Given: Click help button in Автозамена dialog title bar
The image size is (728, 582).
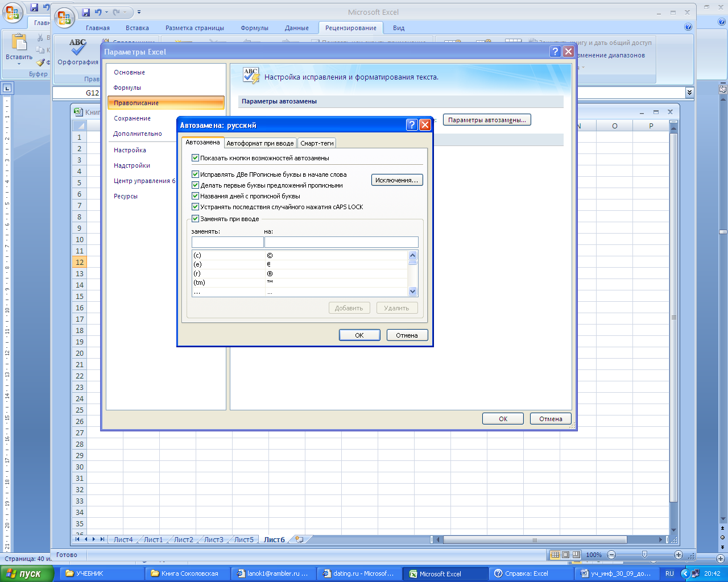Looking at the screenshot, I should [x=412, y=125].
